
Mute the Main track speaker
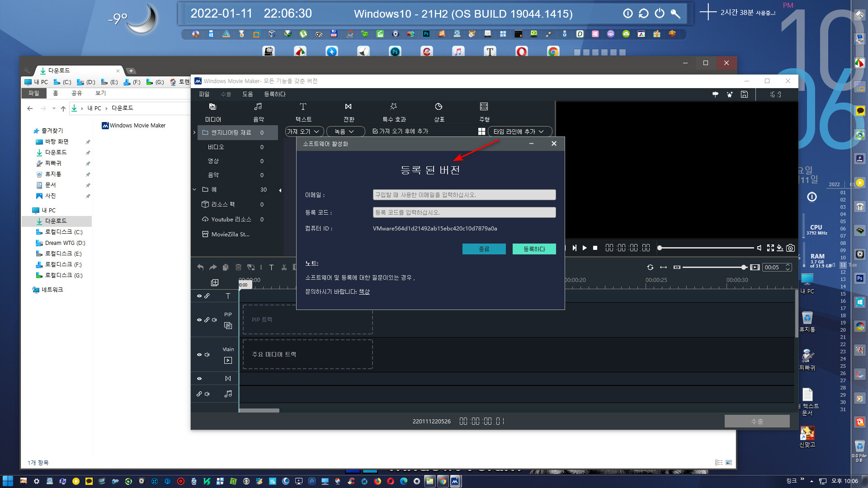(x=207, y=355)
